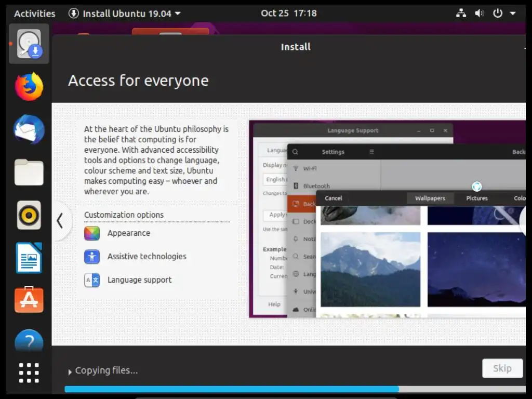The width and height of the screenshot is (532, 399).
Task: Click the volume speaker icon
Action: (x=479, y=13)
